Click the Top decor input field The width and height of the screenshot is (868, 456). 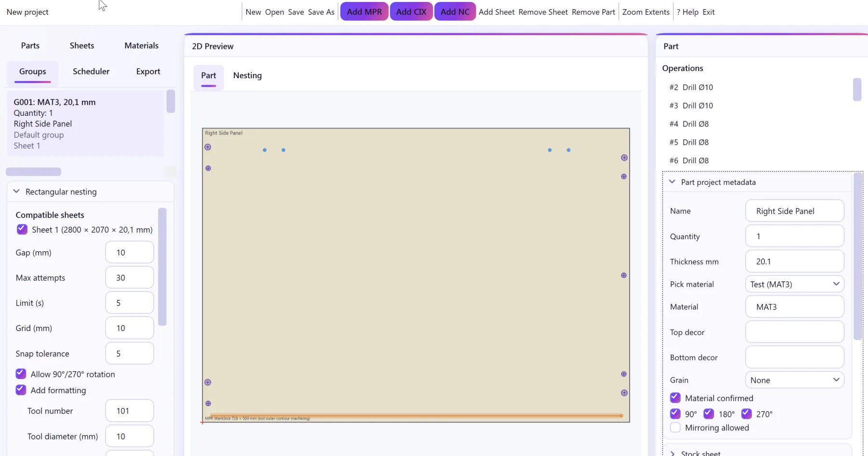click(x=795, y=332)
